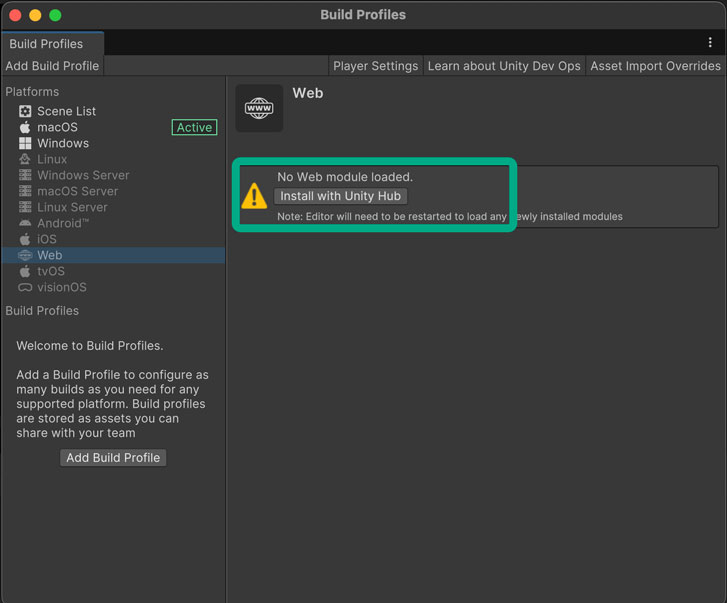Click the Linux Server icon

tap(25, 207)
